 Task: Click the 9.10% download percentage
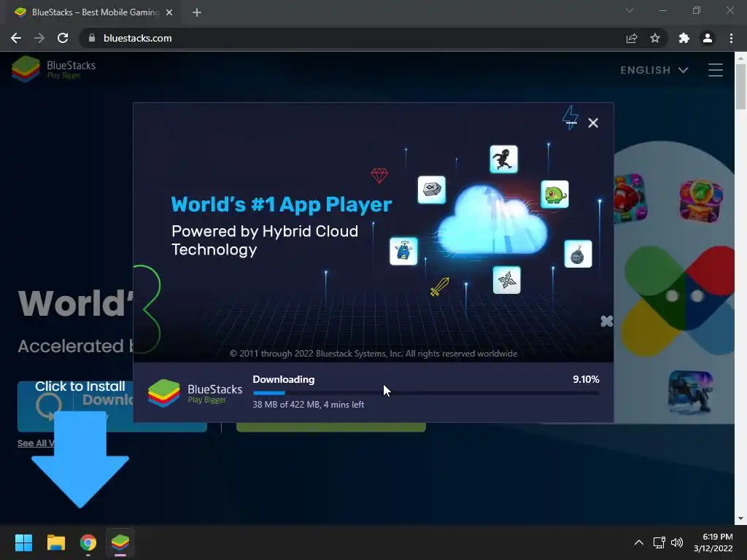coord(586,379)
